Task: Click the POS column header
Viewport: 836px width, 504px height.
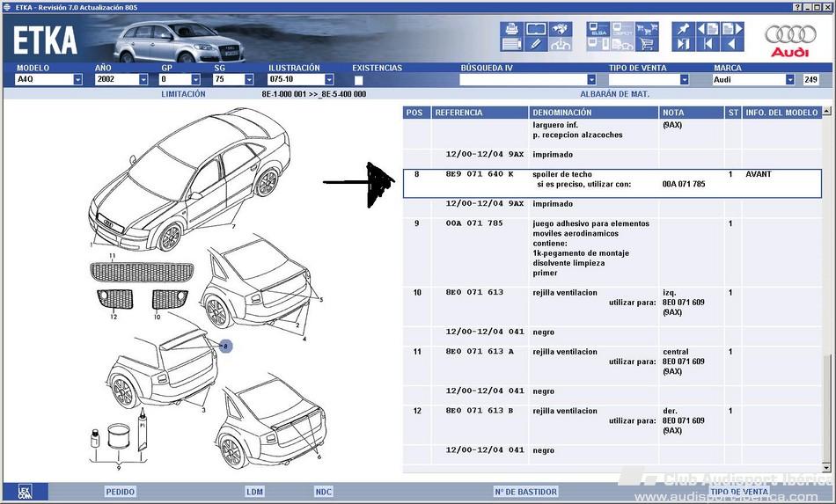Action: [x=414, y=113]
